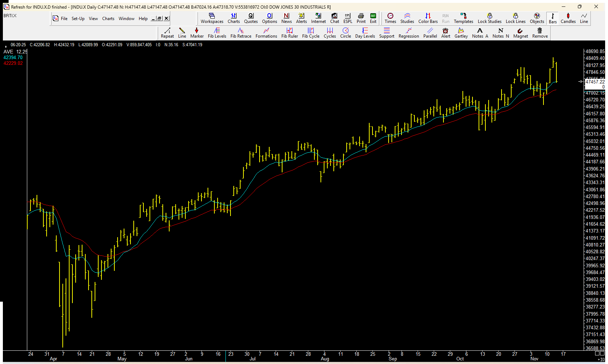This screenshot has height=364, width=608.
Task: Select the Regression line tool
Action: [x=408, y=33]
